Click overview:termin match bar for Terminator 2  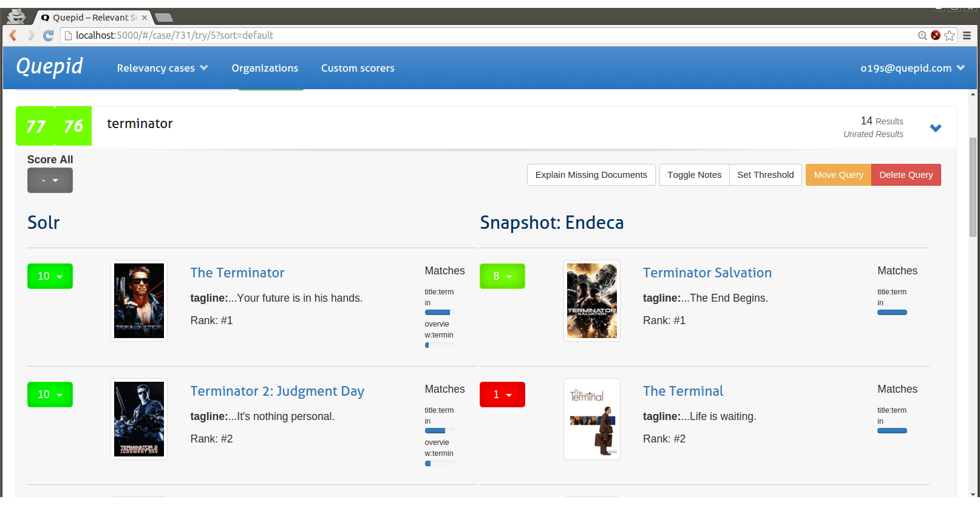pyautogui.click(x=439, y=463)
